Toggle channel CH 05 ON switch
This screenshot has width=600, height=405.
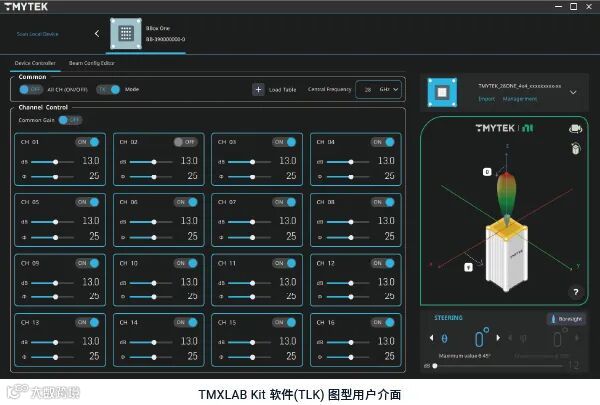(x=87, y=202)
